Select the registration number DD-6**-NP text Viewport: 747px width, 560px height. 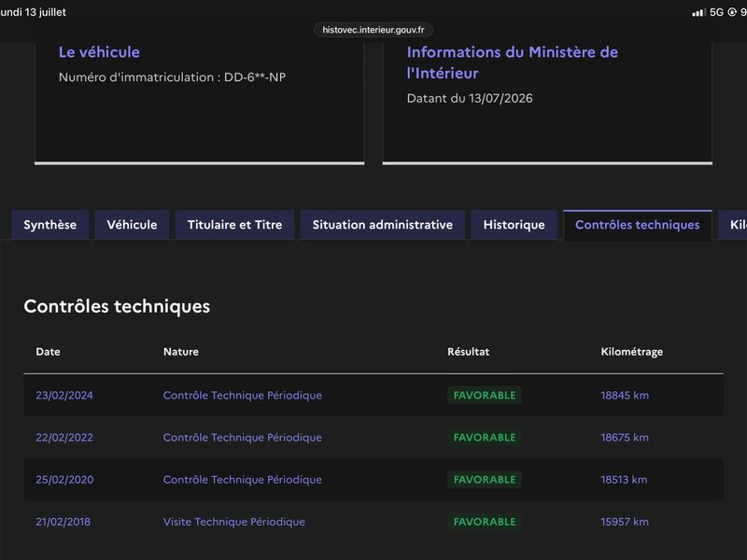(255, 77)
